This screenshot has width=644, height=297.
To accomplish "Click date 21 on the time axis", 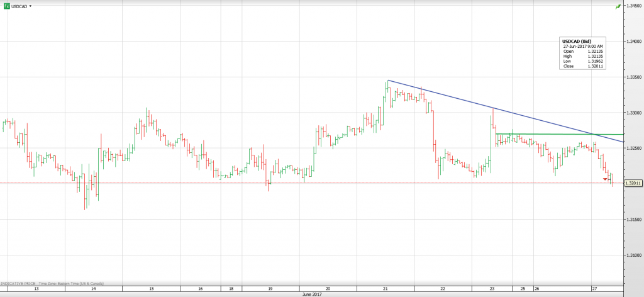I will pyautogui.click(x=385, y=288).
